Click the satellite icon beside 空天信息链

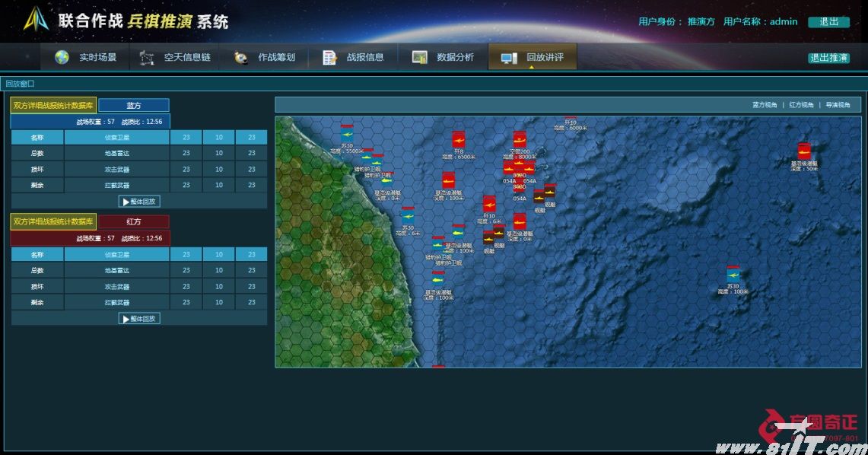[x=147, y=58]
